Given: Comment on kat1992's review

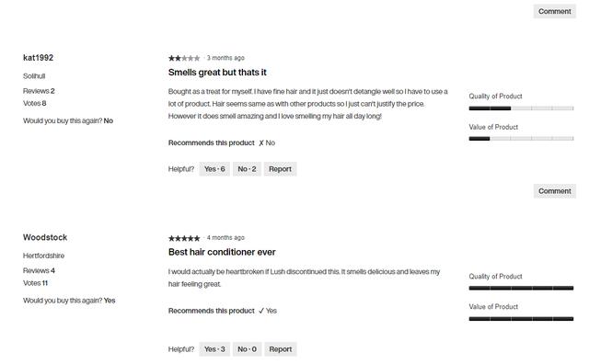Looking at the screenshot, I should (x=554, y=191).
